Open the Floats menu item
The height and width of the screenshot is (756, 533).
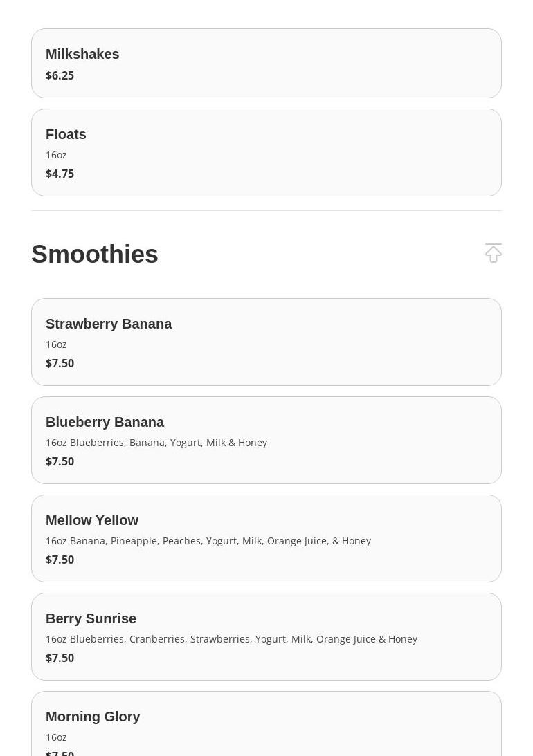[266, 152]
